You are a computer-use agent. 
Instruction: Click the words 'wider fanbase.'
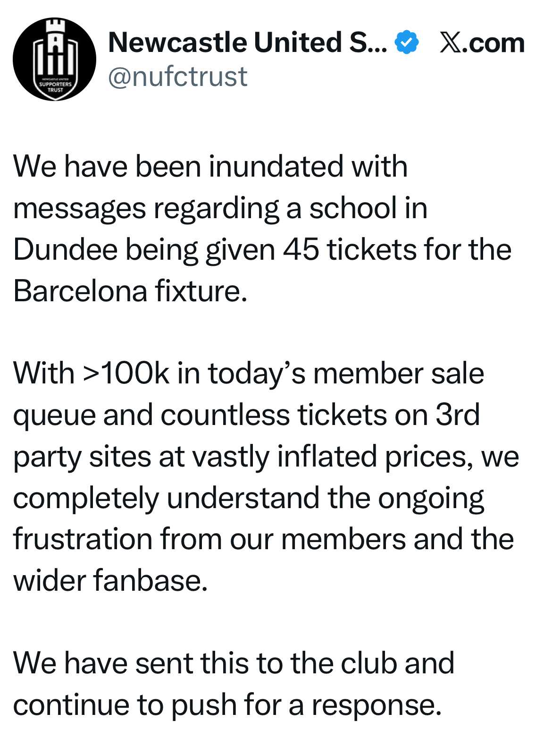110,580
